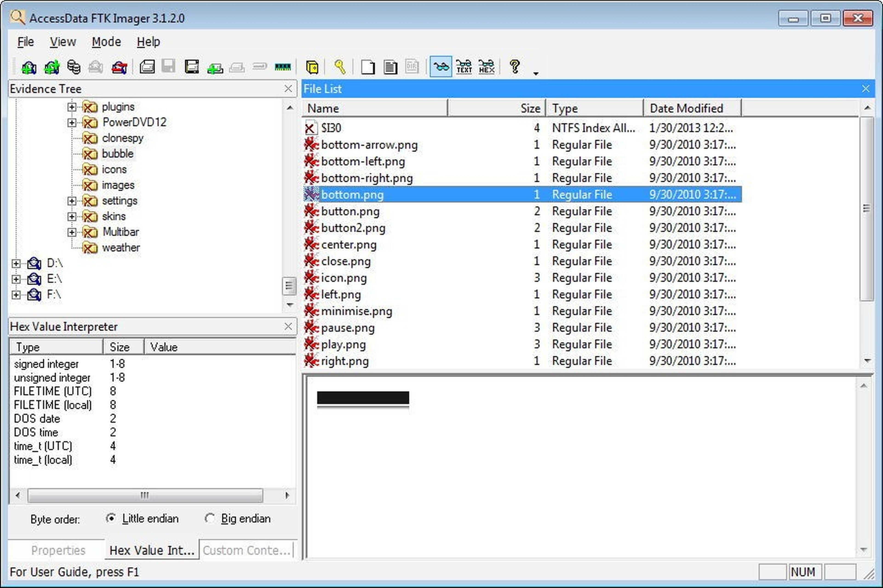
Task: Expand the F:\ drive node
Action: tap(16, 295)
